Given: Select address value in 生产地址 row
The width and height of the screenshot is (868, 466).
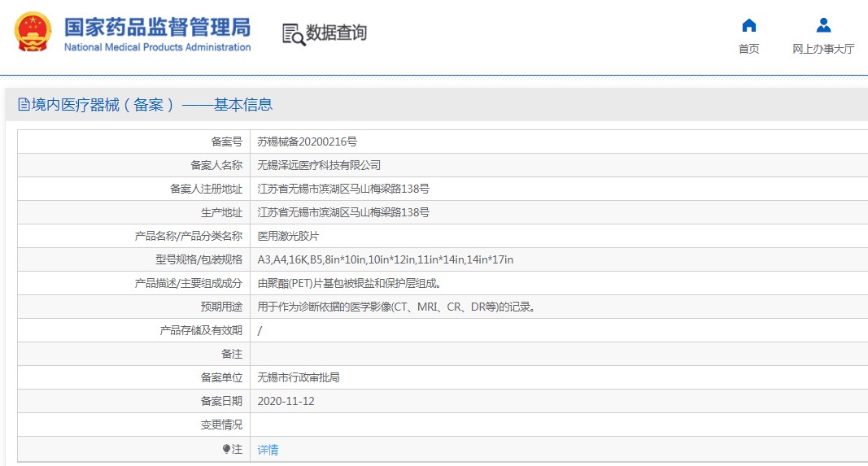Looking at the screenshot, I should [343, 212].
